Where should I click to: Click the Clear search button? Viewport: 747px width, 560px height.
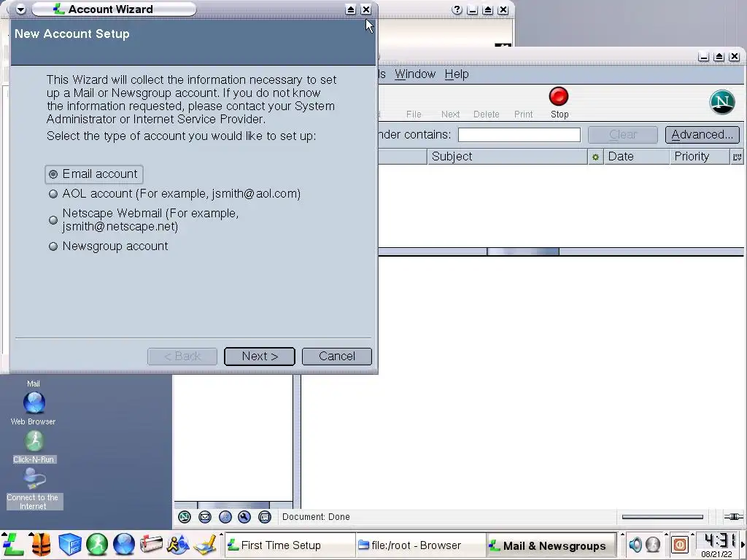click(623, 135)
